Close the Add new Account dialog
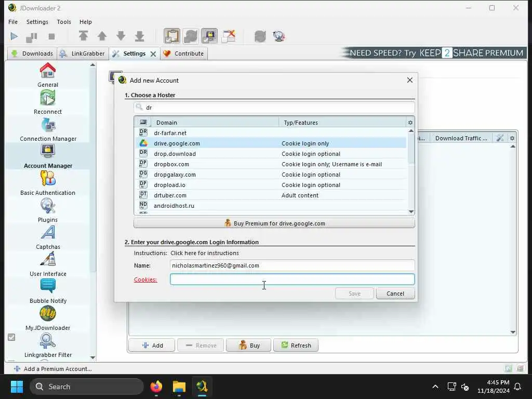The image size is (532, 399). tap(410, 80)
